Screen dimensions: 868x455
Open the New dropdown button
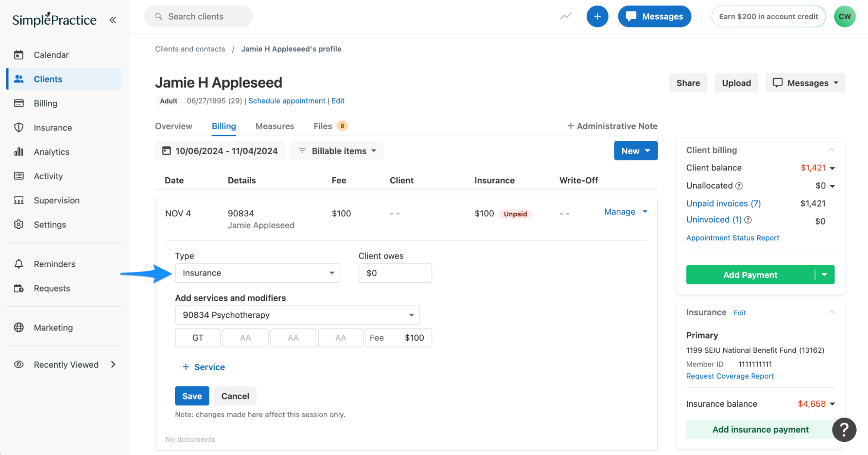(x=635, y=151)
